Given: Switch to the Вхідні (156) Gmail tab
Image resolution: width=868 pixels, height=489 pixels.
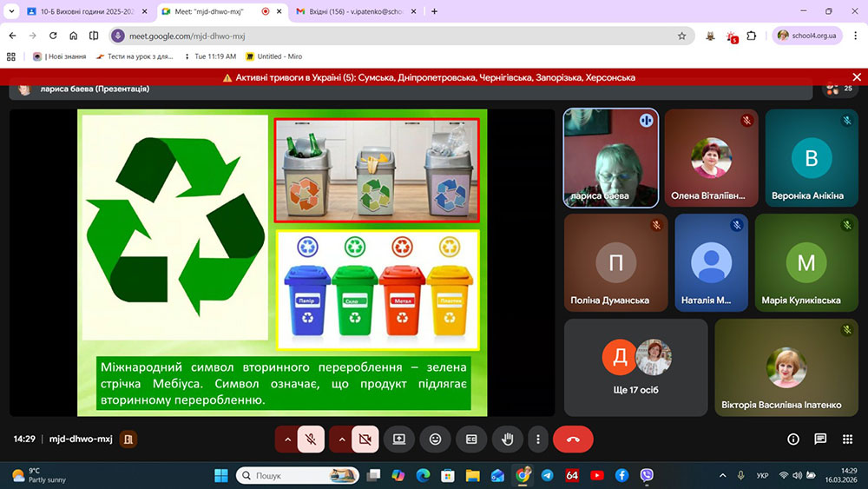Looking at the screenshot, I should coord(352,11).
